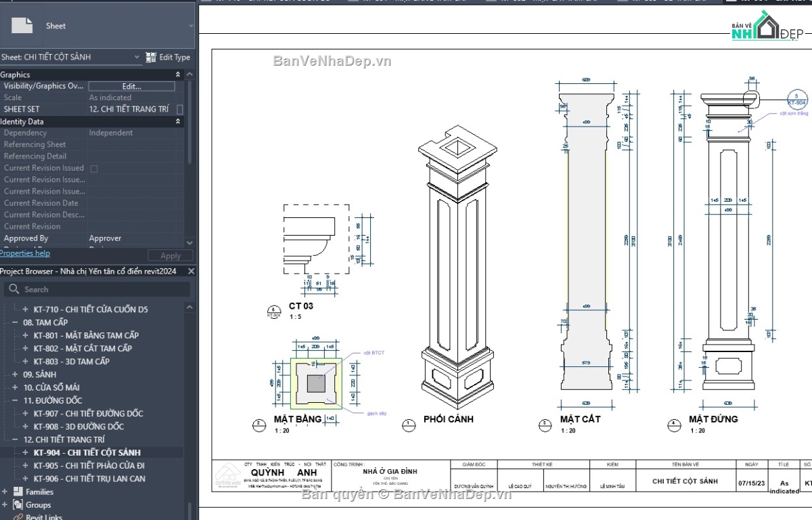Collapse the 08. TAM CẤP tree node

pos(15,322)
